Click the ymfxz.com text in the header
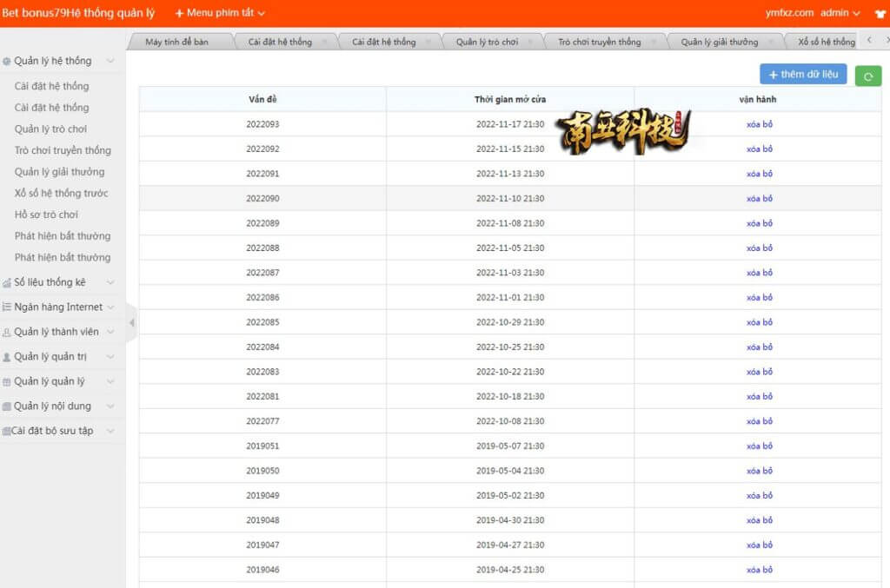Image resolution: width=890 pixels, height=588 pixels. [789, 12]
